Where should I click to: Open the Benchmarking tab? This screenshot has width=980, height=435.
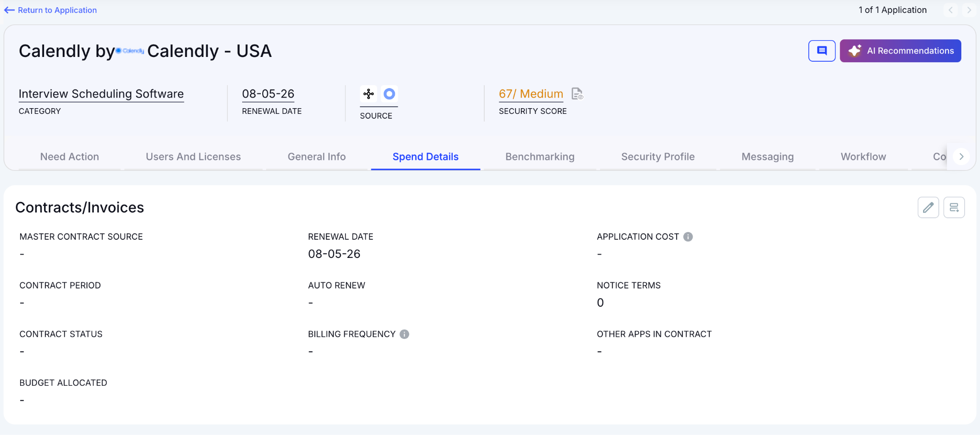540,156
